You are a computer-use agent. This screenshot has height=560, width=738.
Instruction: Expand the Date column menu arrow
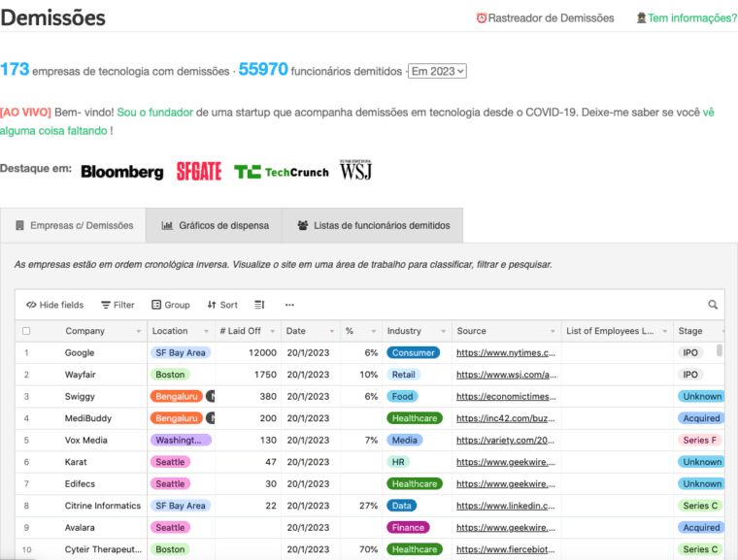(x=332, y=331)
